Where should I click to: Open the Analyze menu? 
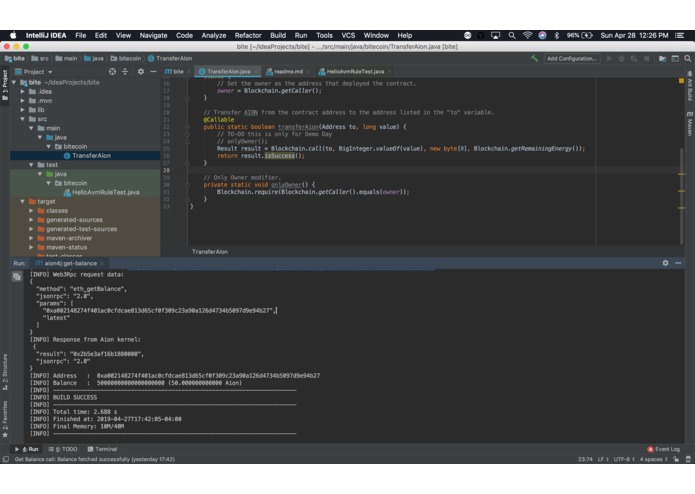tap(214, 35)
